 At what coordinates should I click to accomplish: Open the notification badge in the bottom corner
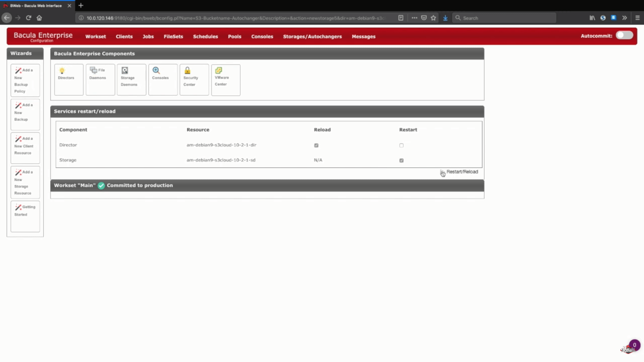tap(634, 345)
